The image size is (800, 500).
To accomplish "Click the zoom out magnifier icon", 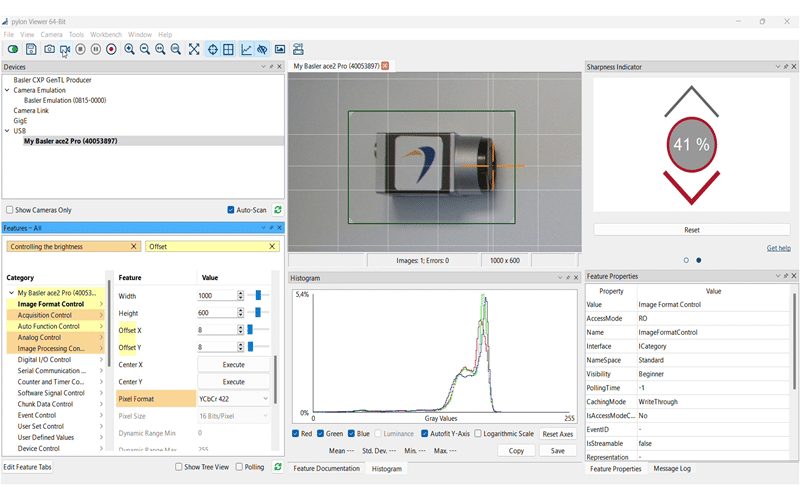I will pos(145,49).
